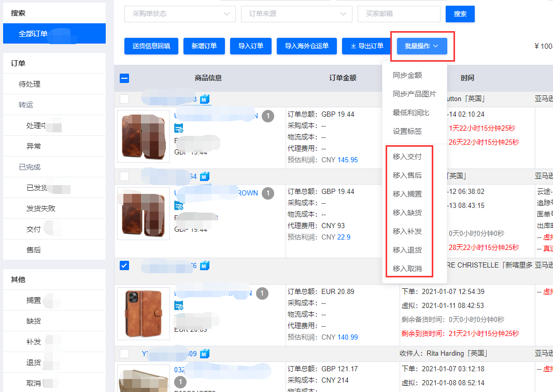Check the box for the Rita Harding order
553x392 pixels.
pos(124,354)
